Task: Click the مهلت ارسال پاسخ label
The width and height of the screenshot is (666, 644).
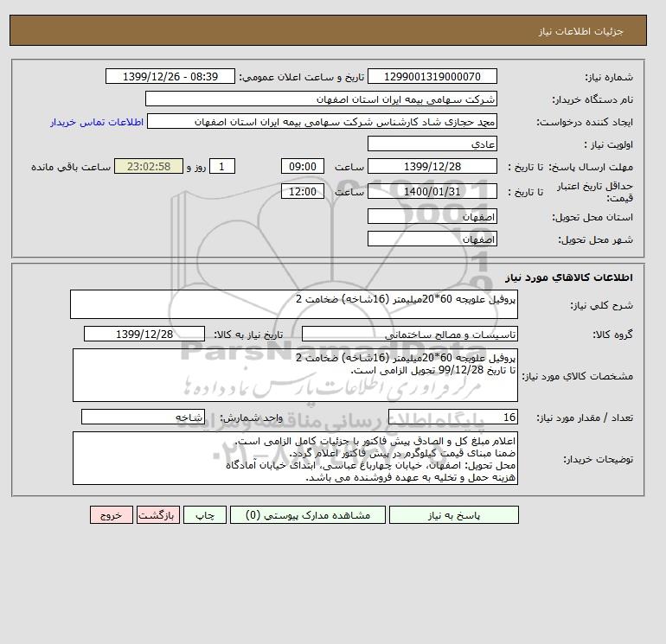Action: coord(591,167)
